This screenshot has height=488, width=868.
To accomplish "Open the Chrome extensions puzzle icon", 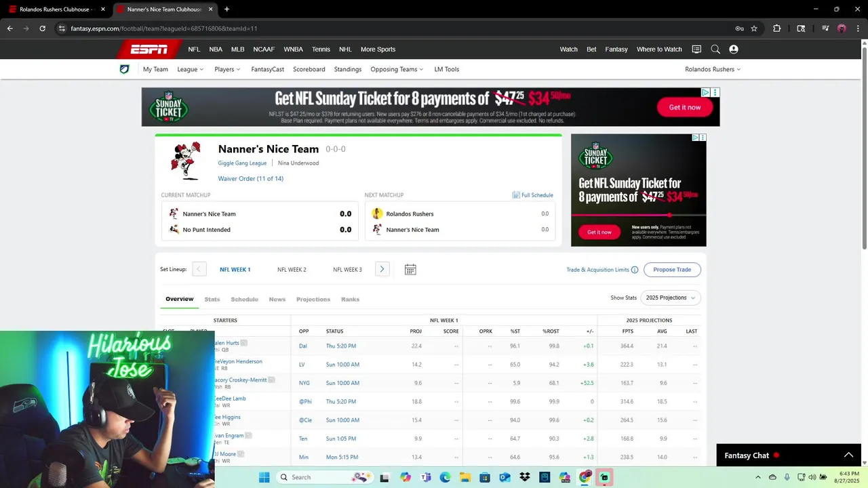I will pyautogui.click(x=777, y=28).
